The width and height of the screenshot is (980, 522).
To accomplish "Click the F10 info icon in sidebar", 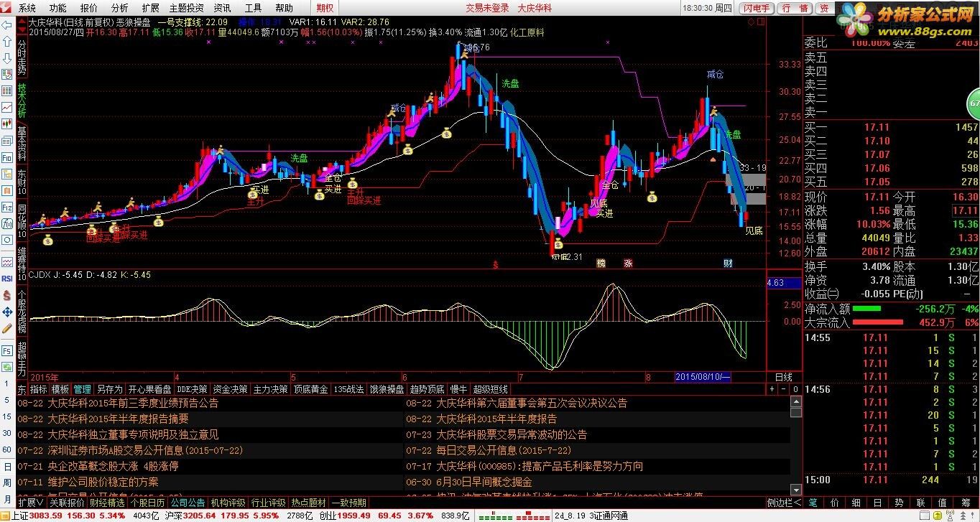I will click(x=6, y=157).
